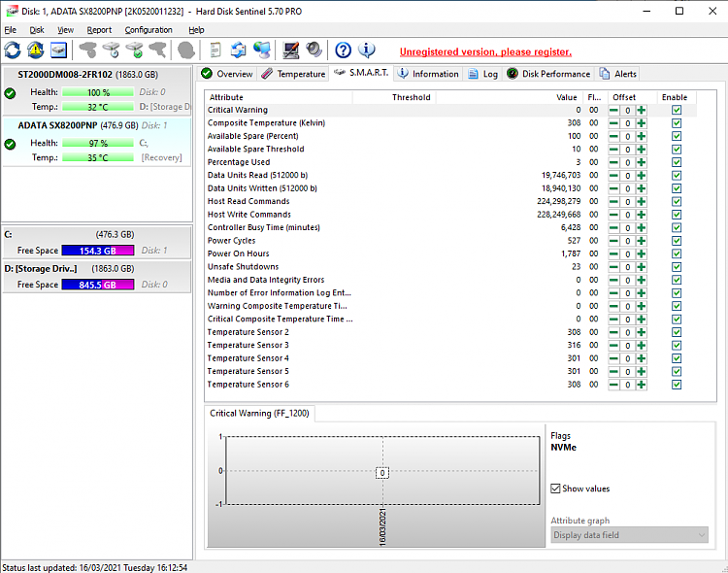
Task: Click the yellow warning alert toolbar icon
Action: (36, 51)
